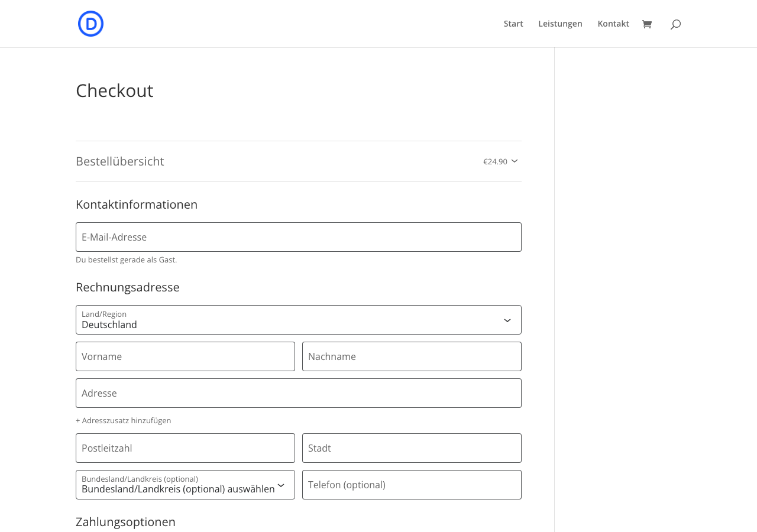The image size is (757, 532).
Task: Click '+ Adresszusatz hinzufügen' link
Action: 124,420
